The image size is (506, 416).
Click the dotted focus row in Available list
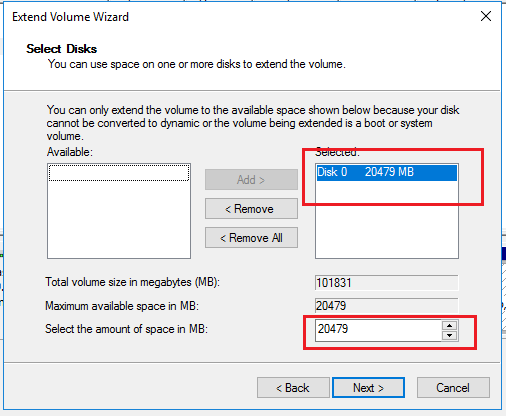pos(119,173)
